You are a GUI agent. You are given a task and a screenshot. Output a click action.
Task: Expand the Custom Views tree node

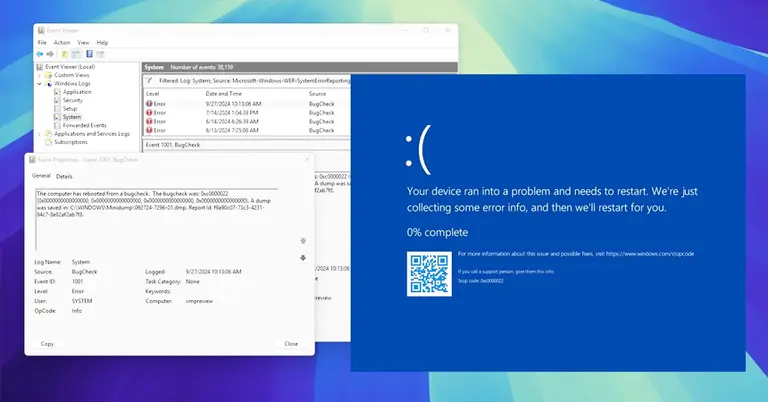40,75
